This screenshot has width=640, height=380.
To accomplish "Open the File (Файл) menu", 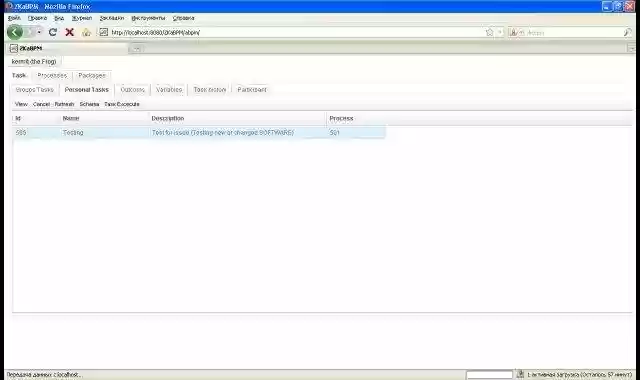I will click(14, 18).
